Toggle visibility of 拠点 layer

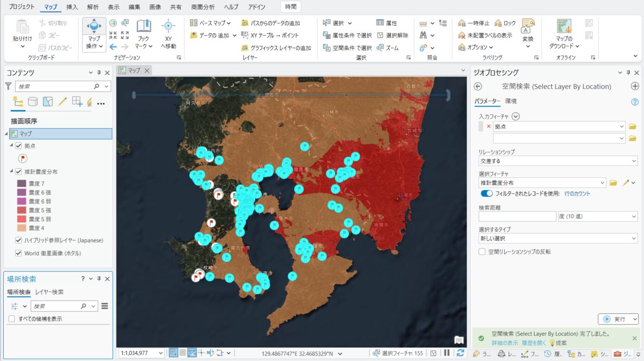(19, 146)
